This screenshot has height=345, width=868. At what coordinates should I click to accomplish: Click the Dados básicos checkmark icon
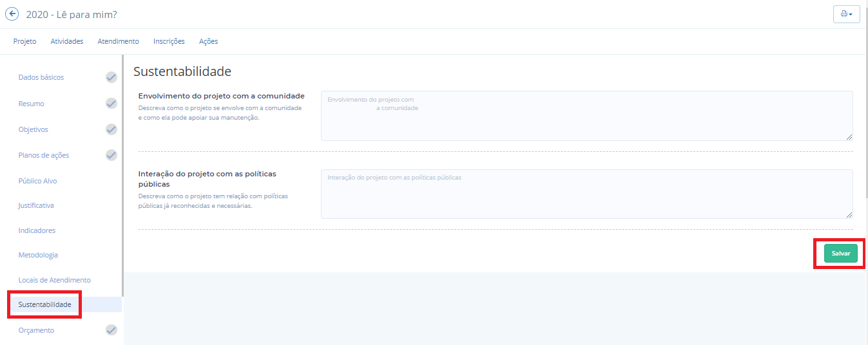pos(111,77)
